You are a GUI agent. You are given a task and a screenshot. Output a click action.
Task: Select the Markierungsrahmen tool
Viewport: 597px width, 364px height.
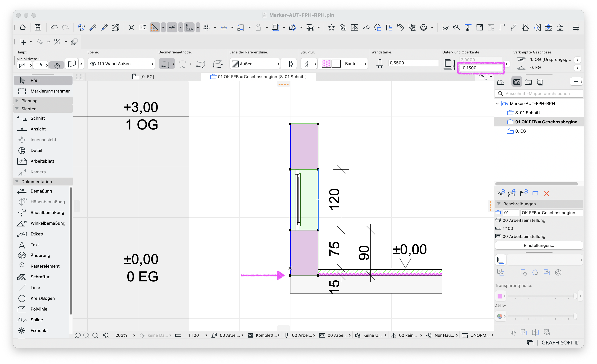point(43,91)
